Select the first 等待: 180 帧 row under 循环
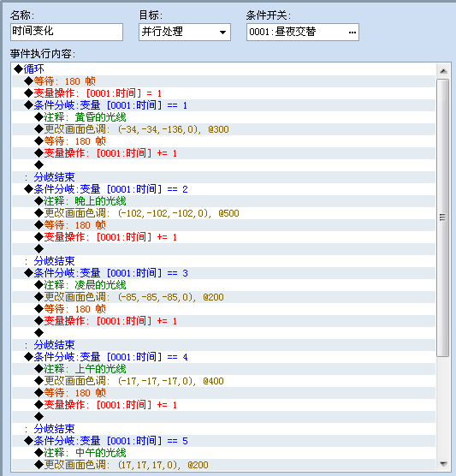 tap(223, 81)
